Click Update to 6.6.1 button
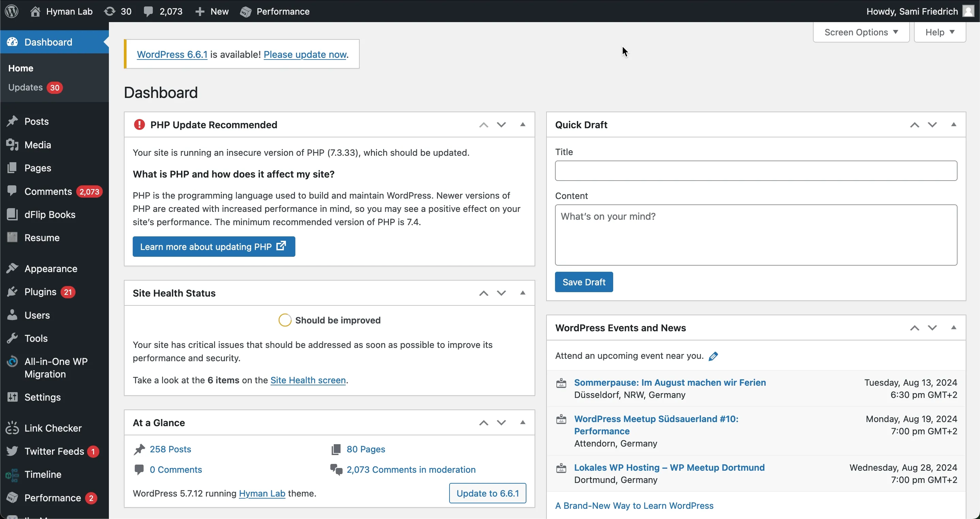Screen dimensions: 980x519 click(488, 493)
